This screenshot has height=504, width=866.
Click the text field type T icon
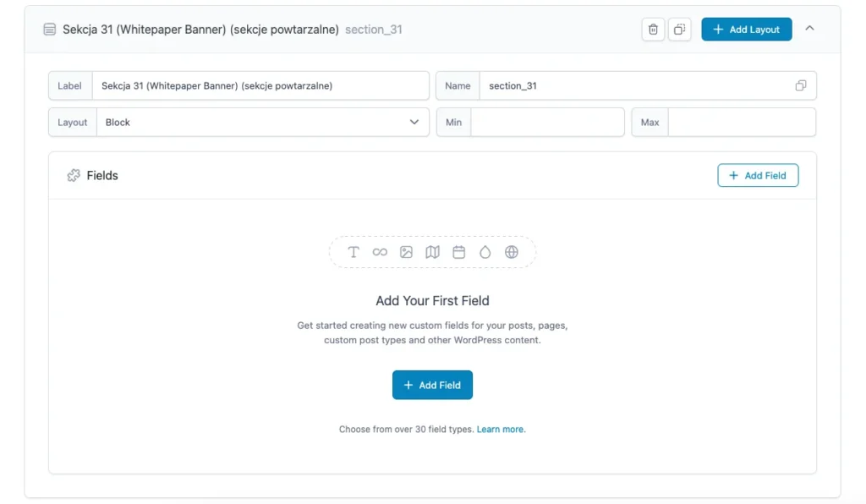click(x=354, y=252)
